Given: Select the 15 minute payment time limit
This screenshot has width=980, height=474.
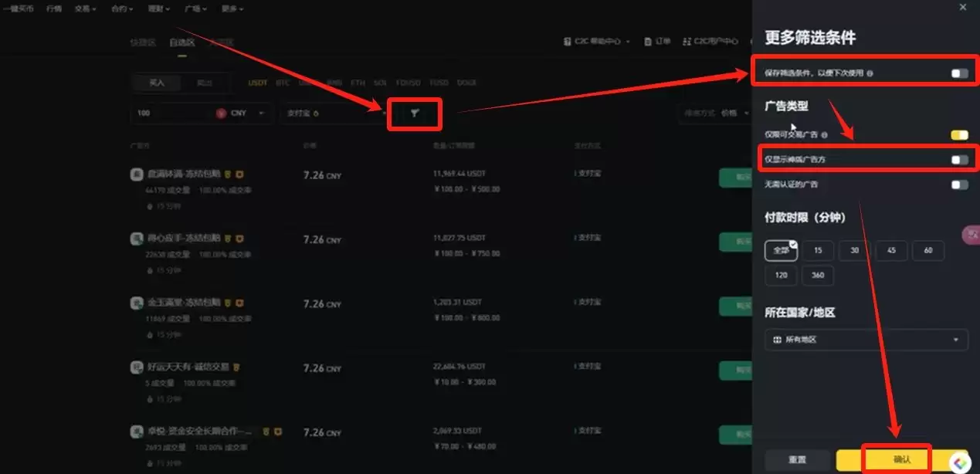Looking at the screenshot, I should point(818,250).
